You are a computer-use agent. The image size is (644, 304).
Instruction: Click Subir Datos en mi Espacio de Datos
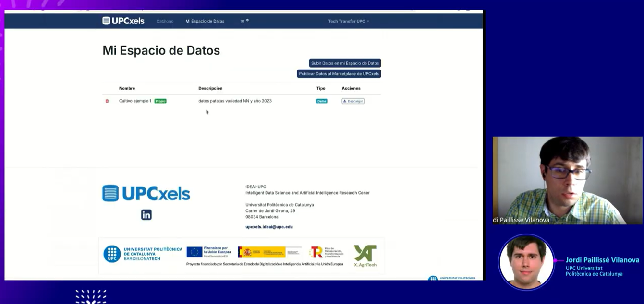[345, 63]
